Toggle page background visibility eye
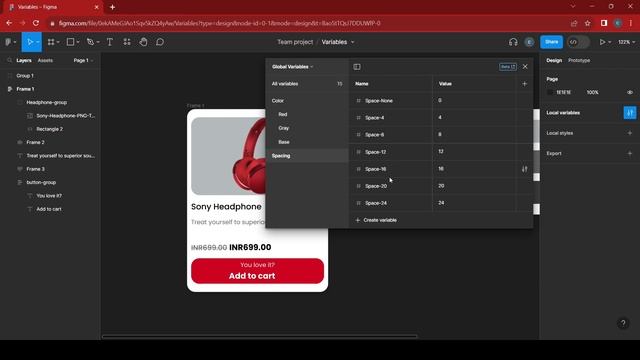The image size is (640, 360). [630, 93]
